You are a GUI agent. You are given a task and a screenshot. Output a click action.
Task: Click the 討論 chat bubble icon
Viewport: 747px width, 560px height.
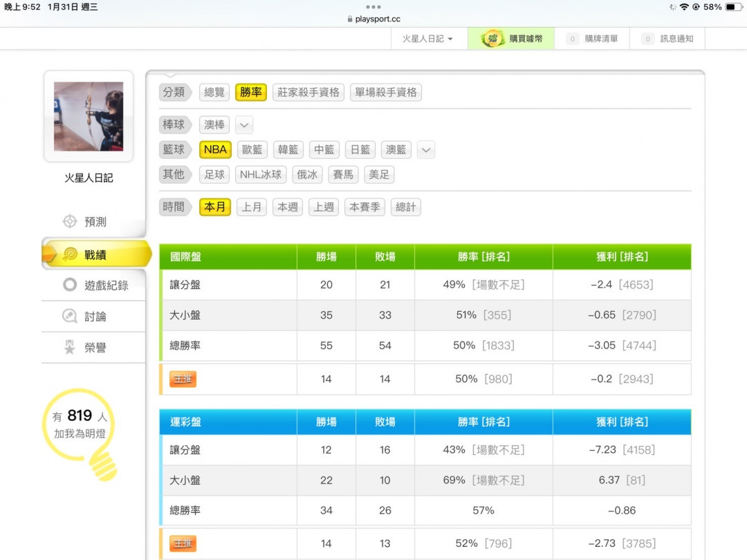70,316
